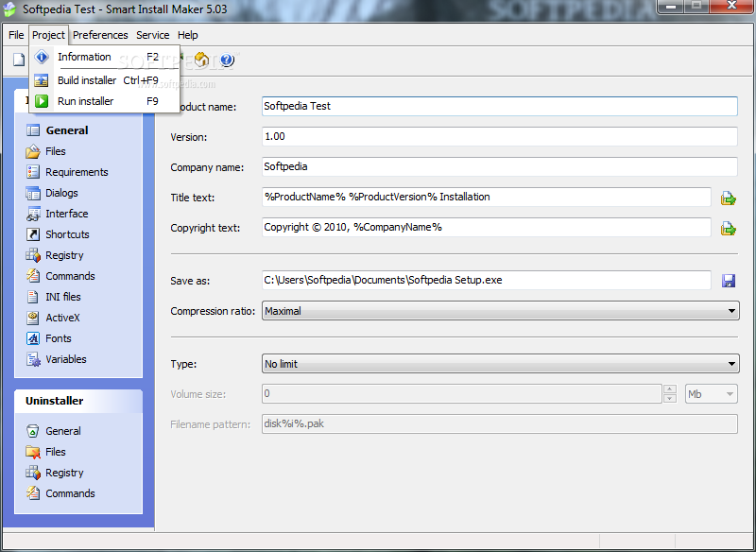Choose Build installer in the Project menu
Image resolution: width=756 pixels, height=552 pixels.
pos(105,80)
